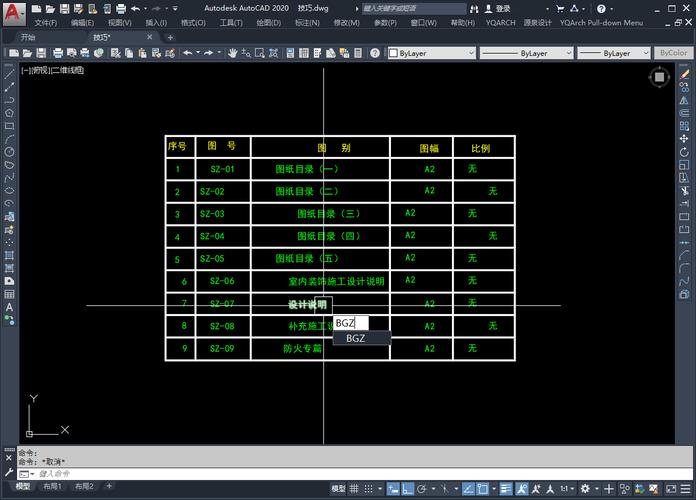Open the 格式(O) menu

pyautogui.click(x=193, y=22)
